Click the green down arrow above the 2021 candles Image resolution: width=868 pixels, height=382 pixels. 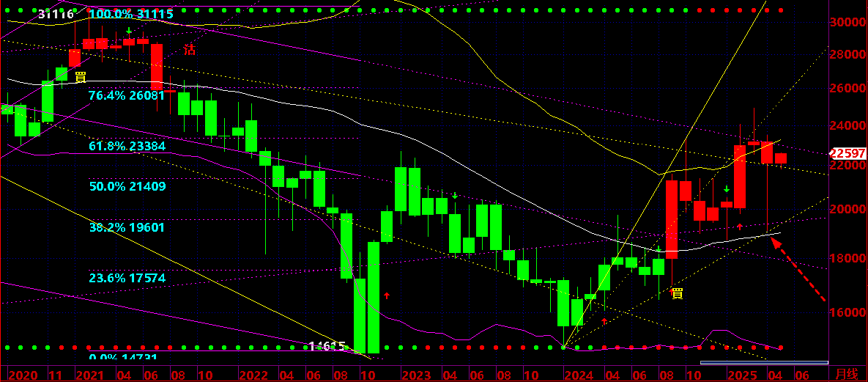tap(128, 31)
